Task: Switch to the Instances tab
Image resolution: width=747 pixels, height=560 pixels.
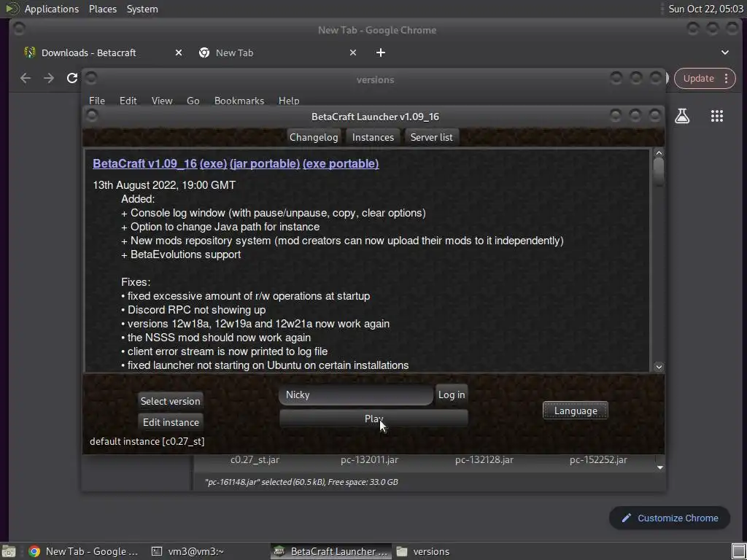Action: (x=373, y=137)
